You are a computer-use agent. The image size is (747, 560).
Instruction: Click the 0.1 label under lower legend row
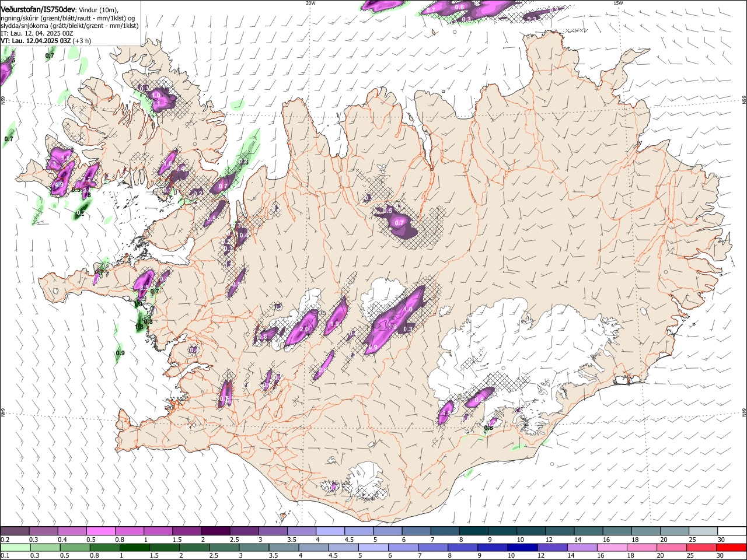click(4, 556)
